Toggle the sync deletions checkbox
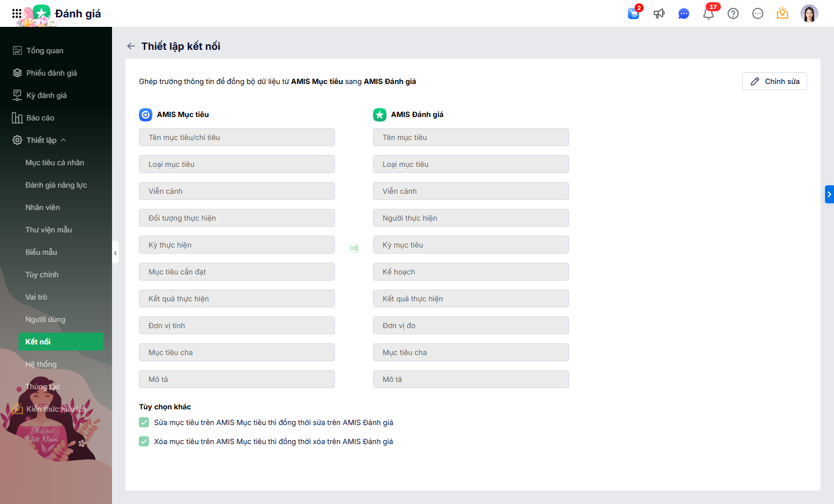 click(144, 441)
